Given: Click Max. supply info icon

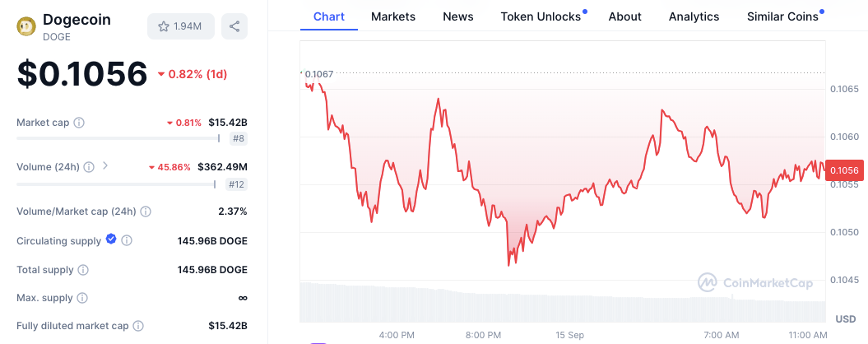Looking at the screenshot, I should point(82,298).
